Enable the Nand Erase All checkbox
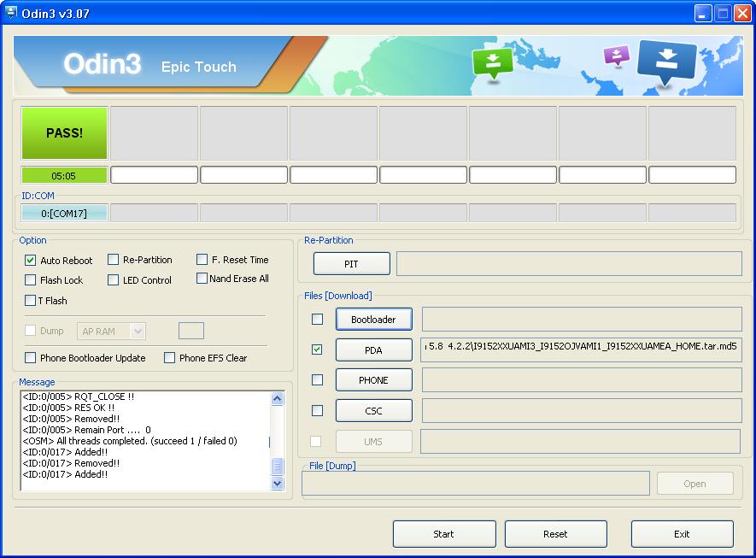The height and width of the screenshot is (558, 756). coord(202,279)
